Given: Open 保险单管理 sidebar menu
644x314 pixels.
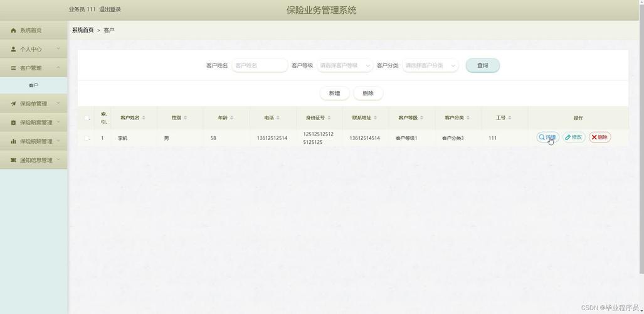Looking at the screenshot, I should pyautogui.click(x=34, y=104).
